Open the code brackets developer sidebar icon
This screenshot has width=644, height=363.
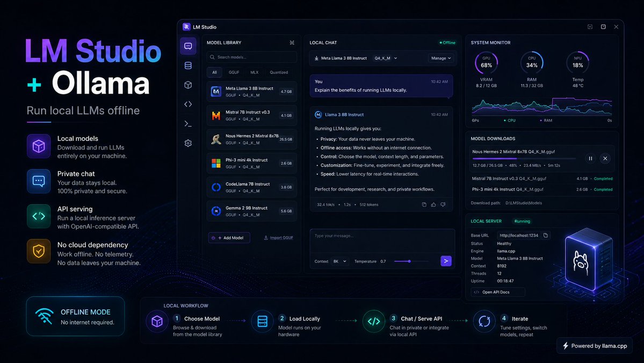(x=188, y=104)
